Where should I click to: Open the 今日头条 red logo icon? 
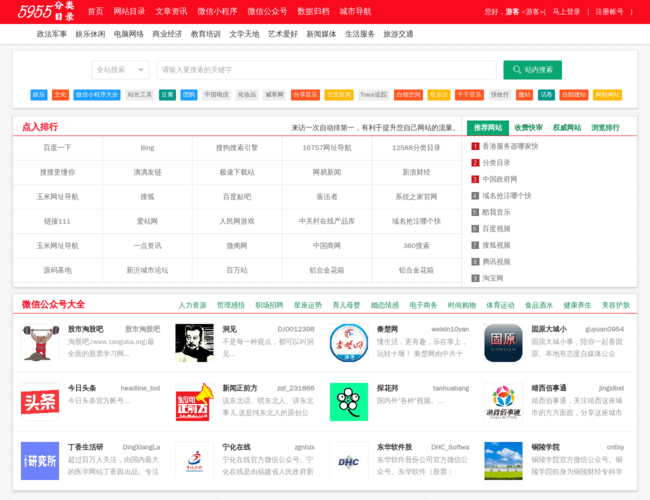point(40,402)
